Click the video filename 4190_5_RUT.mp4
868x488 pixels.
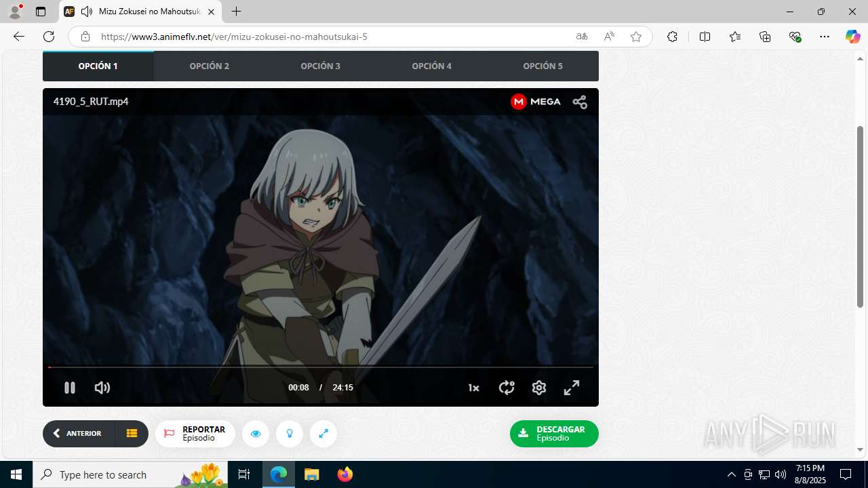point(91,102)
